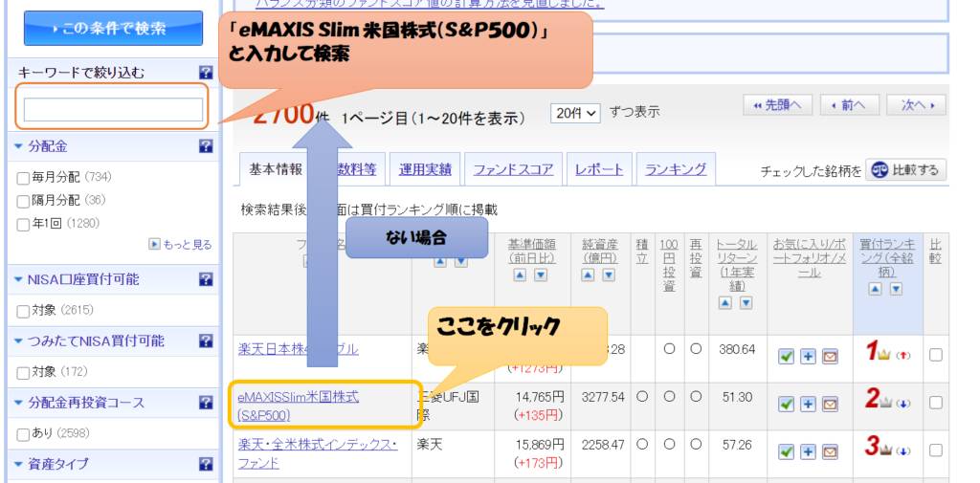Tick compare checkbox for eMAXISSlim米国株式 row
The height and width of the screenshot is (483, 980).
(x=936, y=403)
